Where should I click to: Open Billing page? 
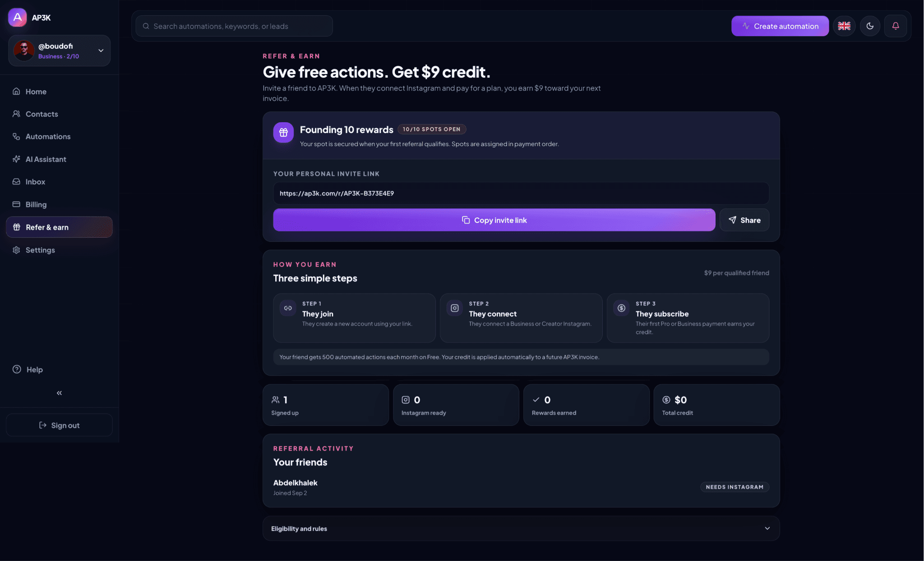[59, 204]
